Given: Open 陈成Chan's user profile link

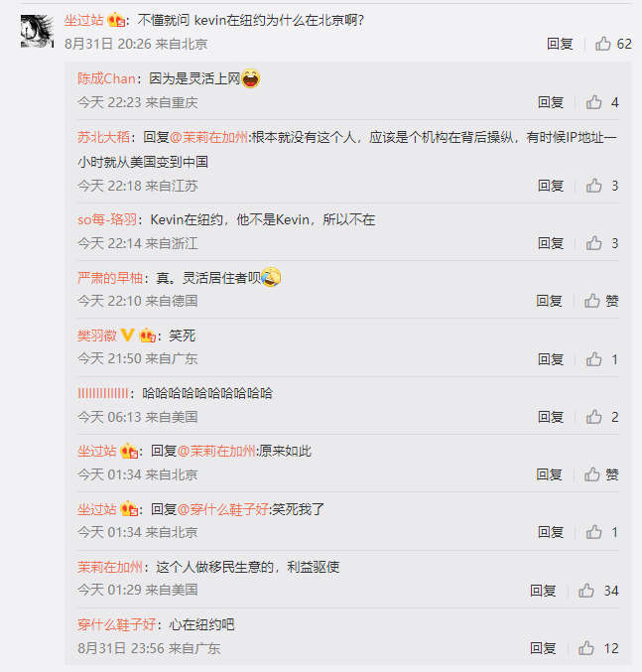Looking at the screenshot, I should click(106, 78).
